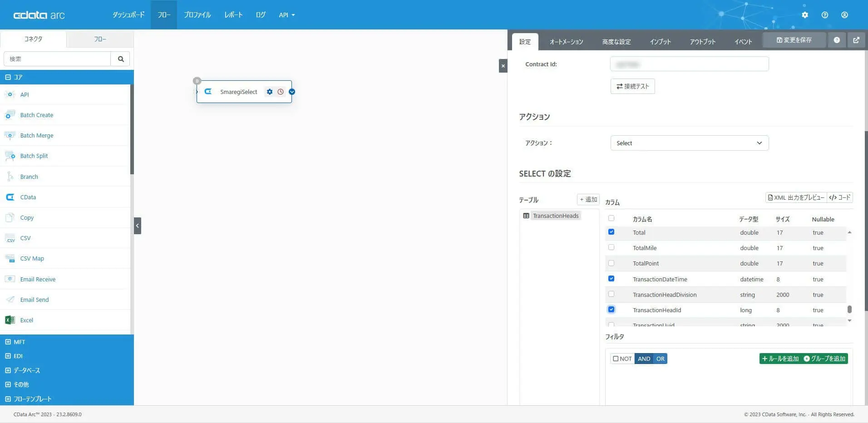868x423 pixels.
Task: Select the API connector icon
Action: point(10,94)
